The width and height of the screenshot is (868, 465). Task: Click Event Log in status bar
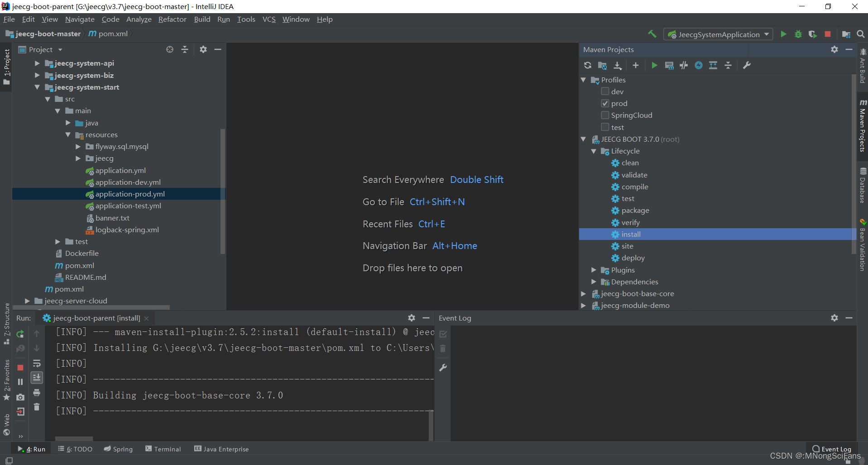coord(832,449)
